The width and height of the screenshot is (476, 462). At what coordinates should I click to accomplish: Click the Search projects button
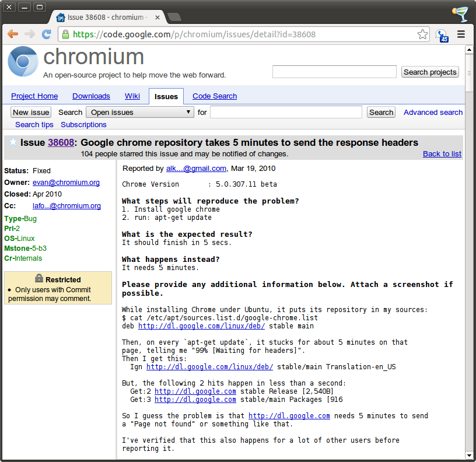click(430, 72)
